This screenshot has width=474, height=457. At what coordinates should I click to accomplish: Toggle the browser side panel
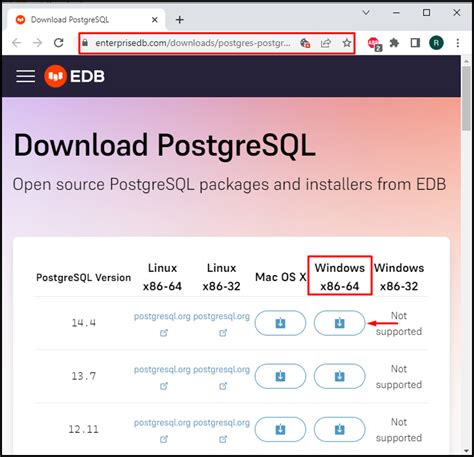[415, 43]
